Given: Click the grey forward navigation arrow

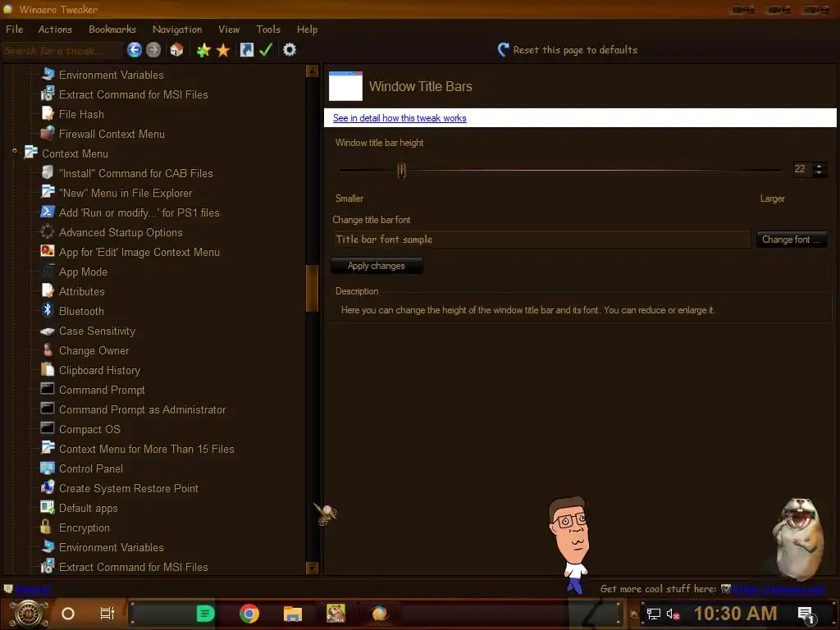Looking at the screenshot, I should tap(153, 50).
